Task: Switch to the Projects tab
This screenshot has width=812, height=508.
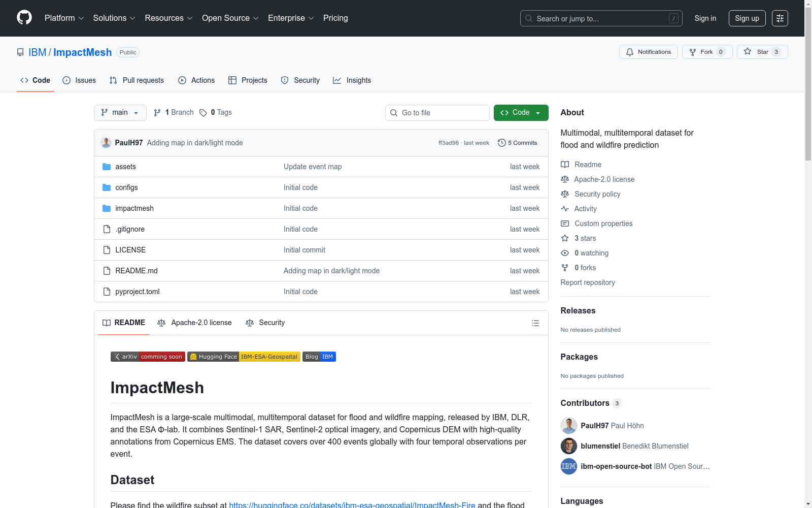Action: pyautogui.click(x=248, y=80)
